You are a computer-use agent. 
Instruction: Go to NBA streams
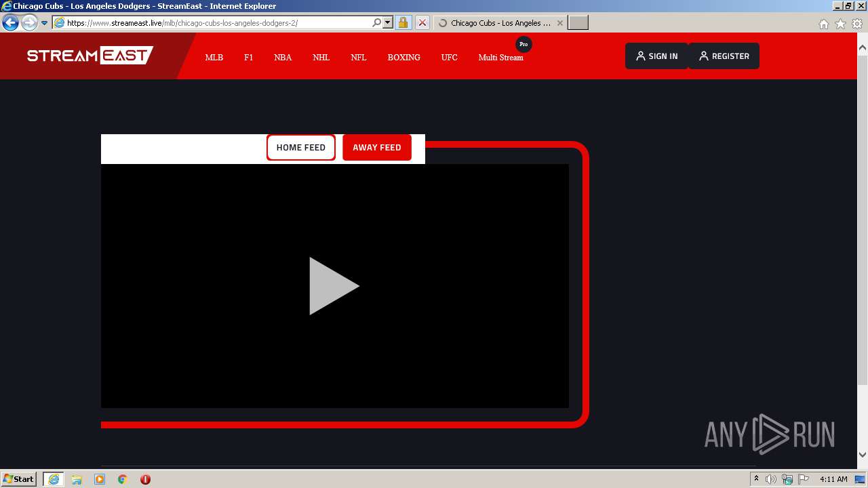283,58
